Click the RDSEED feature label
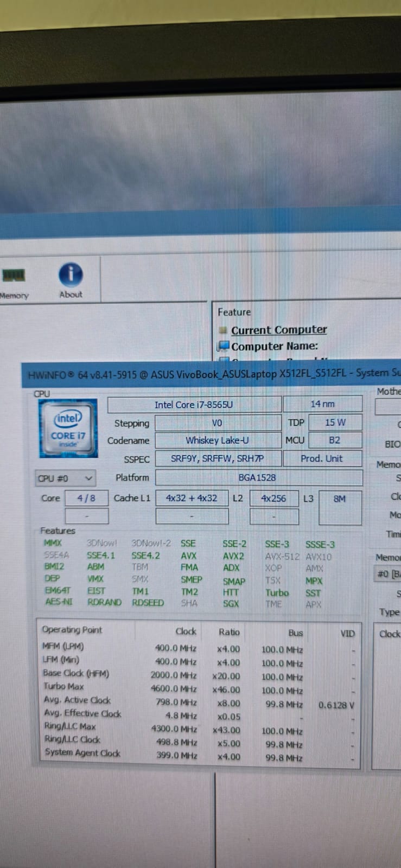 point(148,603)
